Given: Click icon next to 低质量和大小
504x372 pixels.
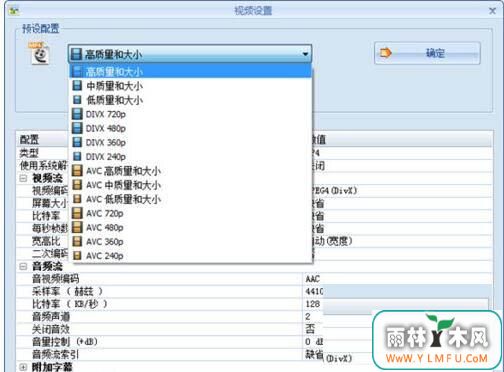Looking at the screenshot, I should tap(77, 100).
